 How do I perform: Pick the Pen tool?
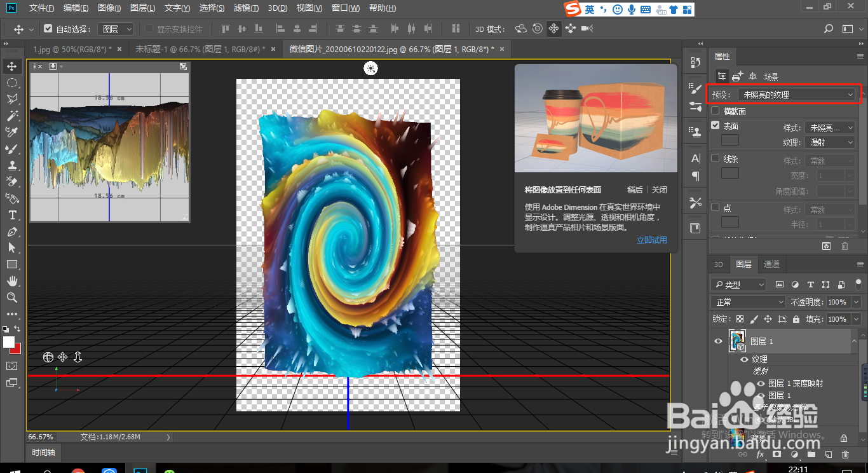click(12, 232)
